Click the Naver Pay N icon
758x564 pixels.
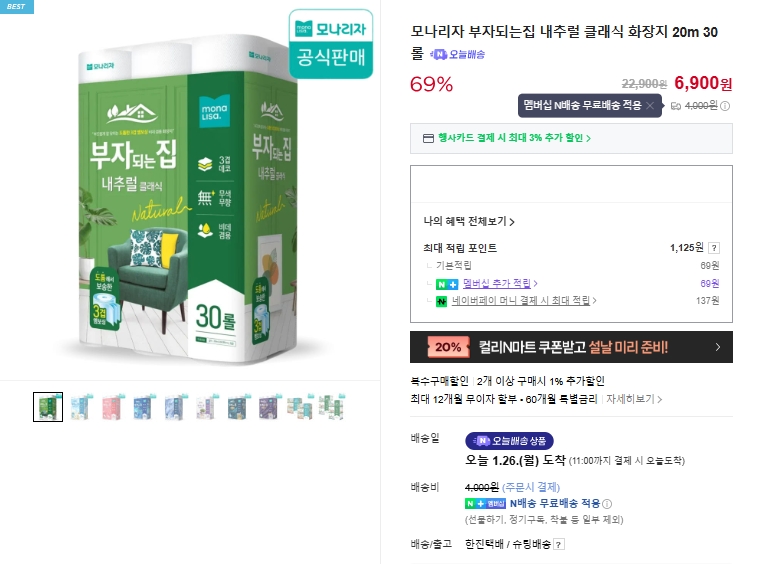click(441, 300)
